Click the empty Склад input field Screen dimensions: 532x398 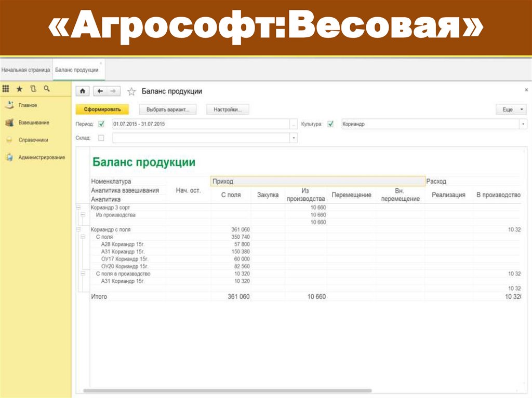[201, 138]
